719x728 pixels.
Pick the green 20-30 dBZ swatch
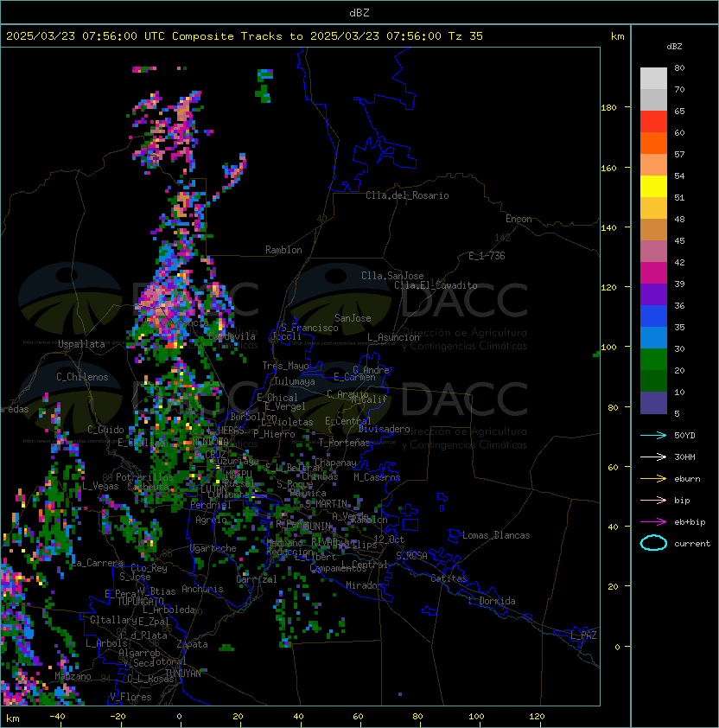(x=653, y=360)
